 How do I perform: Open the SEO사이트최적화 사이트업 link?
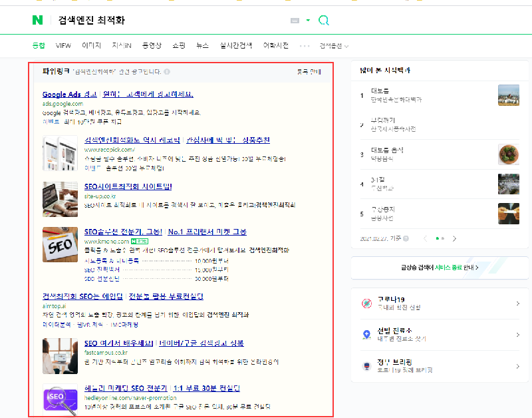[x=128, y=186]
